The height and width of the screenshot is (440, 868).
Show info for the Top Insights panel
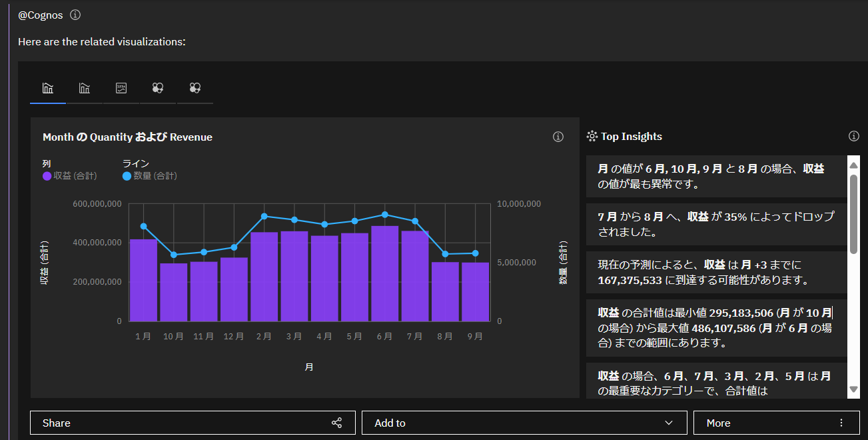tap(854, 136)
